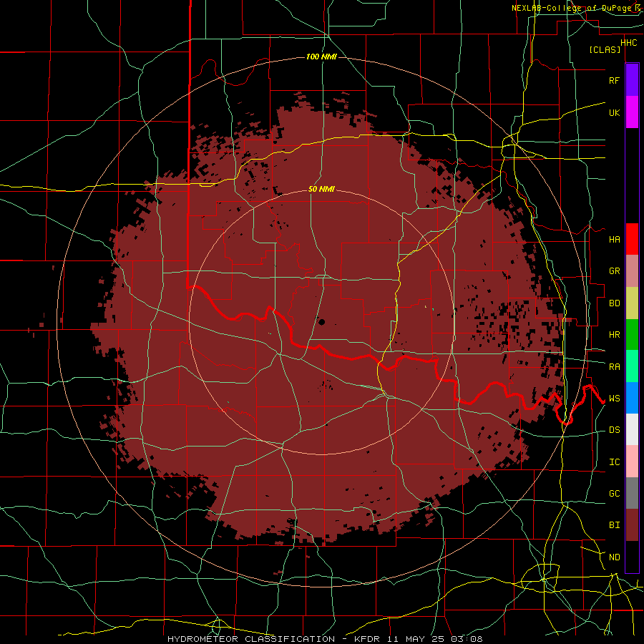Click the 100 NMI range ring label
Viewport: 644px width, 644px height.
pyautogui.click(x=321, y=57)
